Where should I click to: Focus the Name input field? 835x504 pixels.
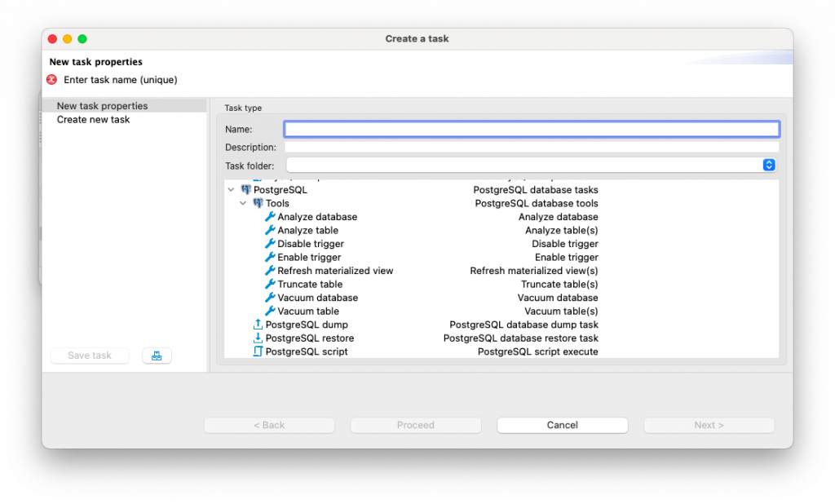click(x=532, y=129)
